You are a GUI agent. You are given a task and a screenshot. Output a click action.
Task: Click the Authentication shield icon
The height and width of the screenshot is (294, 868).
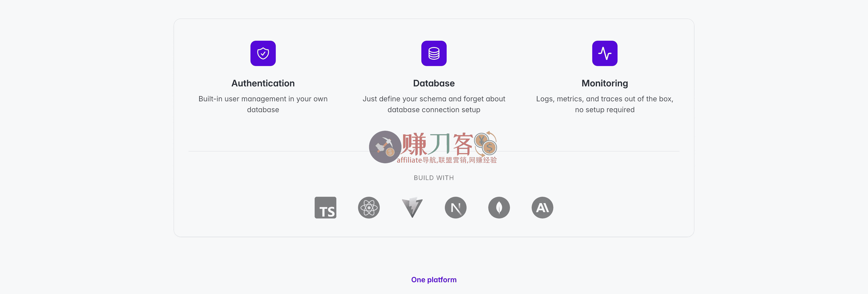(x=263, y=53)
